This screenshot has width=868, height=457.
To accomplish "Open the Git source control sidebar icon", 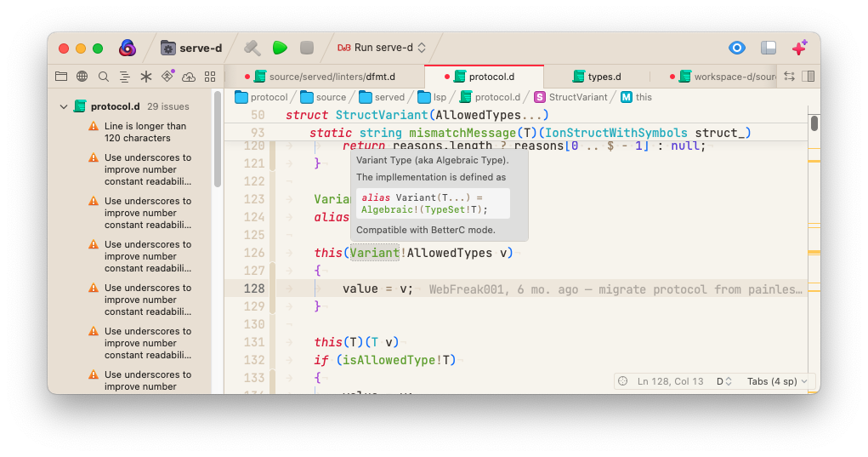I will tap(167, 77).
